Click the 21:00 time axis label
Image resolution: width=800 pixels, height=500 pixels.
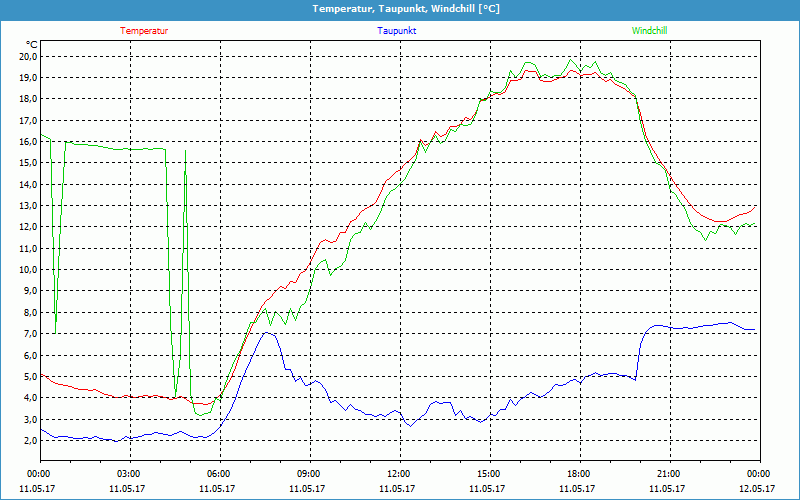(669, 474)
